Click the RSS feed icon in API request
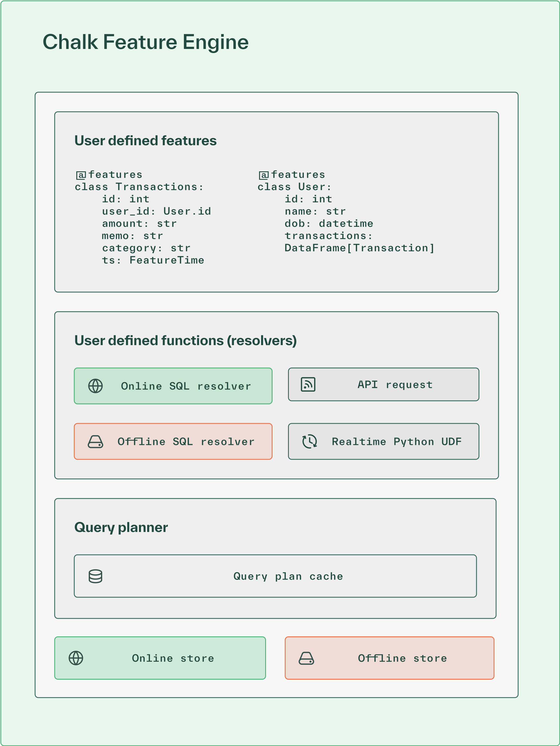The image size is (560, 746). coord(308,385)
